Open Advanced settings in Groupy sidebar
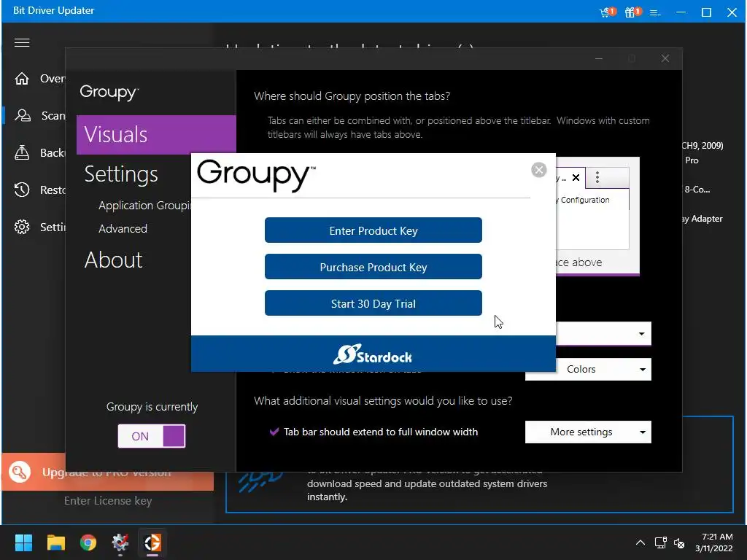Viewport: 747px width, 560px height. tap(123, 228)
